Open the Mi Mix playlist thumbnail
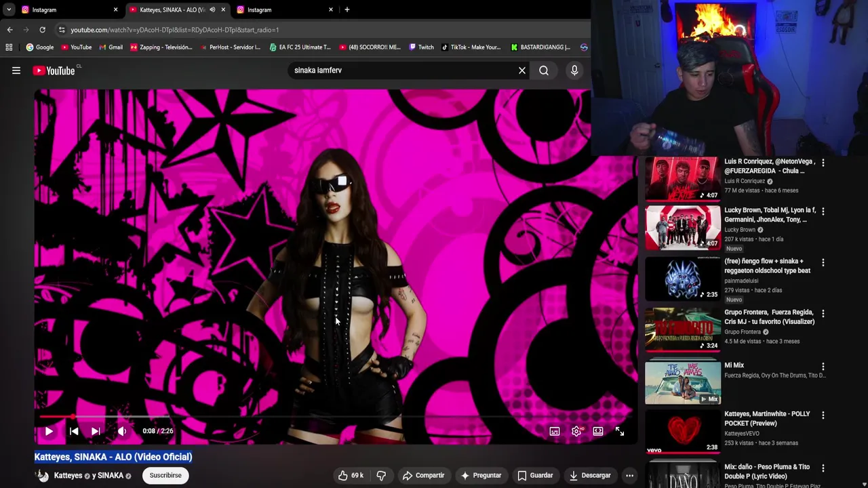The width and height of the screenshot is (868, 488). click(682, 382)
